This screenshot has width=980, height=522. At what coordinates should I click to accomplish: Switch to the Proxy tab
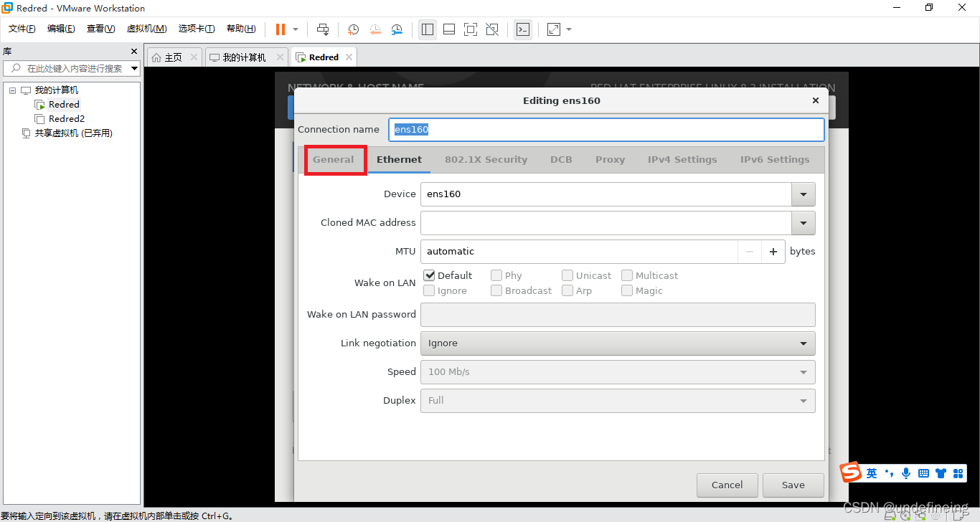coord(610,160)
